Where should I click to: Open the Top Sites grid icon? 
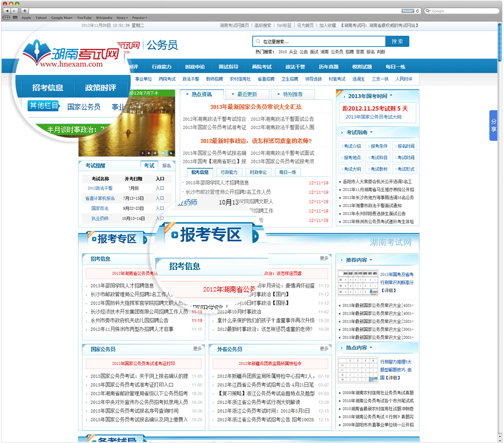click(x=14, y=18)
